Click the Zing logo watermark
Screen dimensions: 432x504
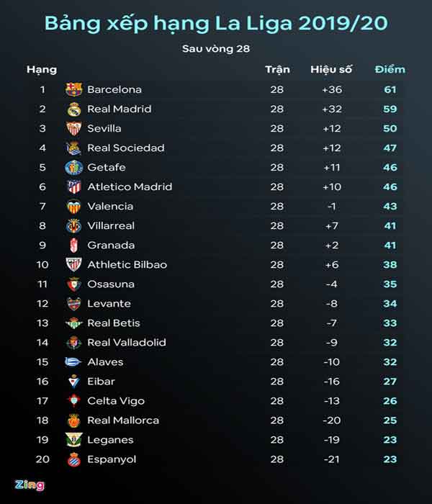click(x=30, y=485)
